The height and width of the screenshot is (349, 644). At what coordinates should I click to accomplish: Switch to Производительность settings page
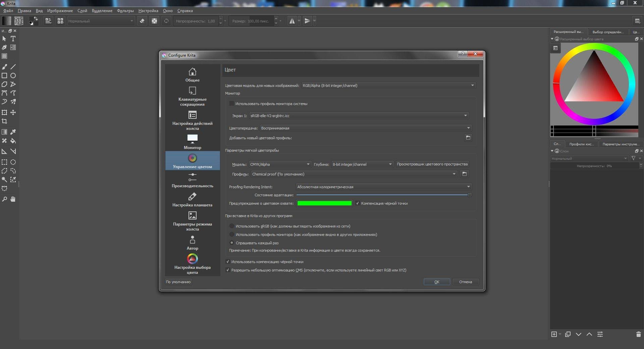pyautogui.click(x=193, y=180)
